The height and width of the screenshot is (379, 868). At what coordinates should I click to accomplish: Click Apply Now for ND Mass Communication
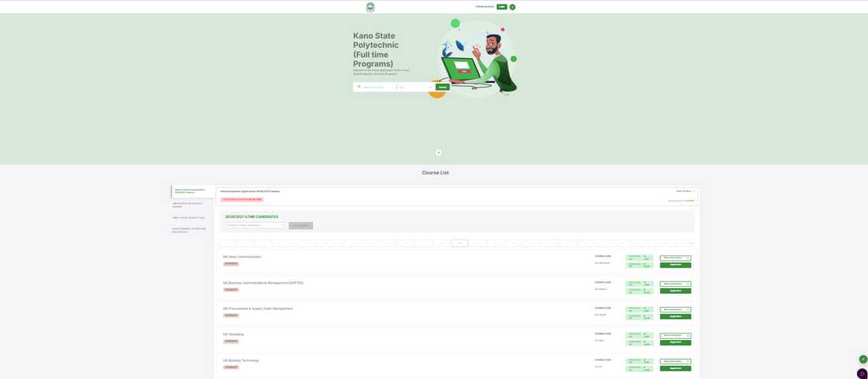(675, 265)
